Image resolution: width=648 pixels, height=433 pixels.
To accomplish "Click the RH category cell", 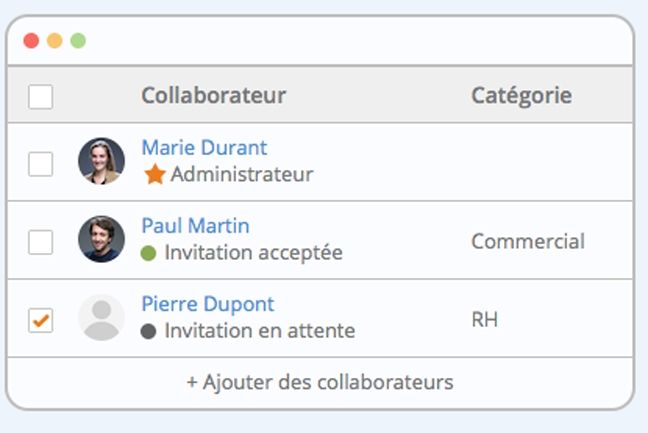I will click(x=485, y=320).
